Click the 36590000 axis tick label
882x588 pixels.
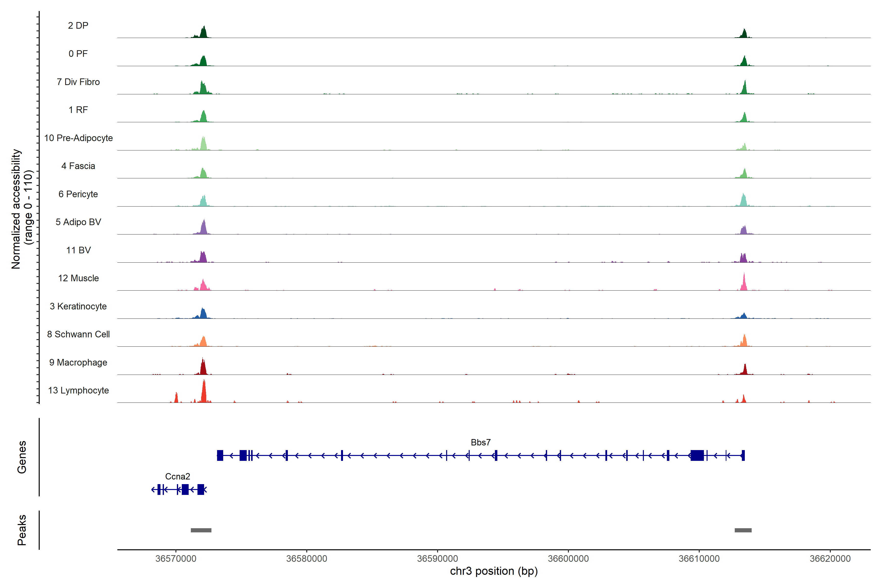click(437, 558)
